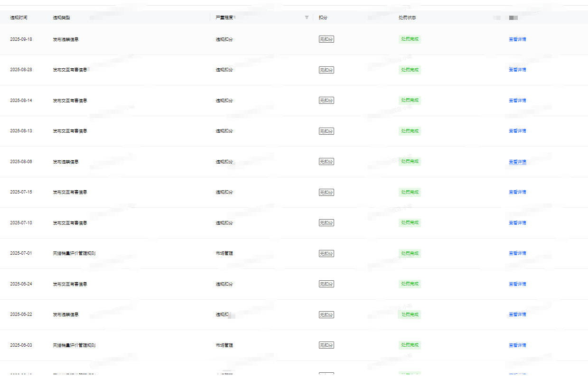Click the 违规类型 column header
The width and height of the screenshot is (588, 378).
(61, 18)
